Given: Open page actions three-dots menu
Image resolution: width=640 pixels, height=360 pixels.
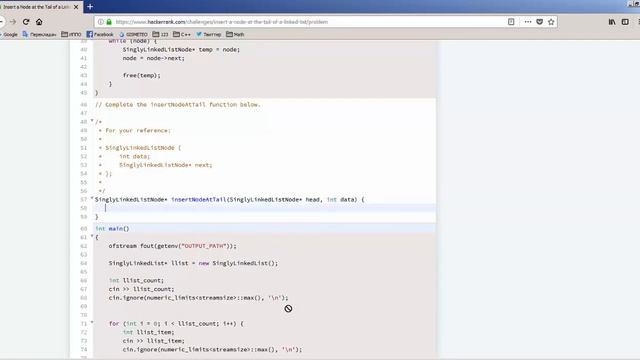Looking at the screenshot, I should [x=528, y=22].
